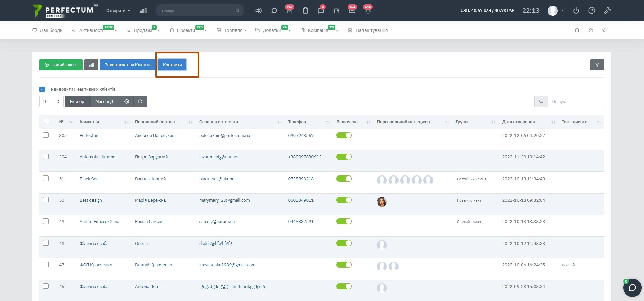Click the megaphone announcements icon
Screen dimensions: 644x301
(258, 11)
